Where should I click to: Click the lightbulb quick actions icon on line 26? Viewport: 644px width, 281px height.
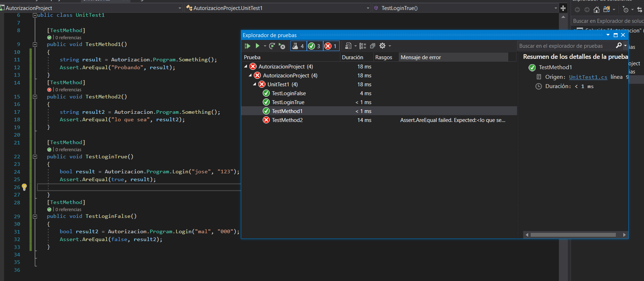point(24,187)
